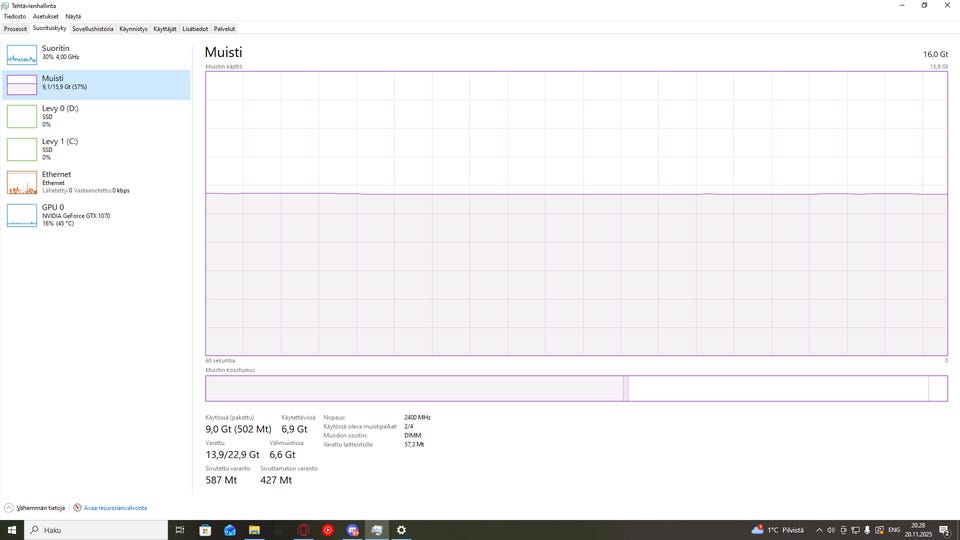Open the YouTube Music taskbar icon
This screenshot has width=960, height=540.
click(328, 530)
